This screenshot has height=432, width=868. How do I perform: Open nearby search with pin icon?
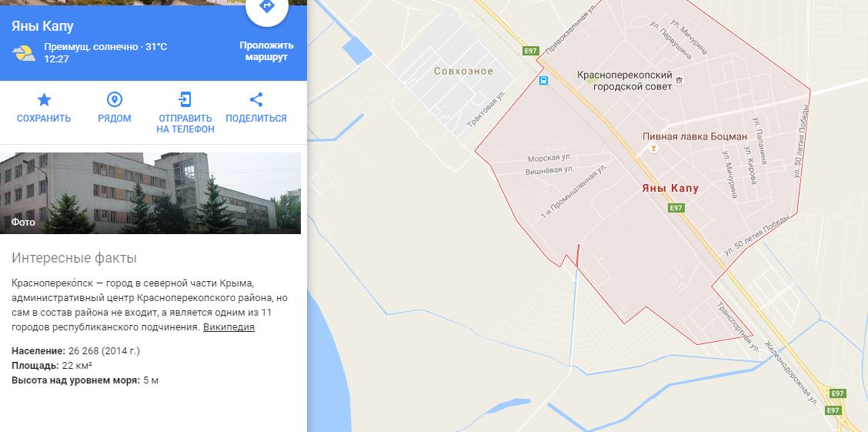tap(115, 99)
